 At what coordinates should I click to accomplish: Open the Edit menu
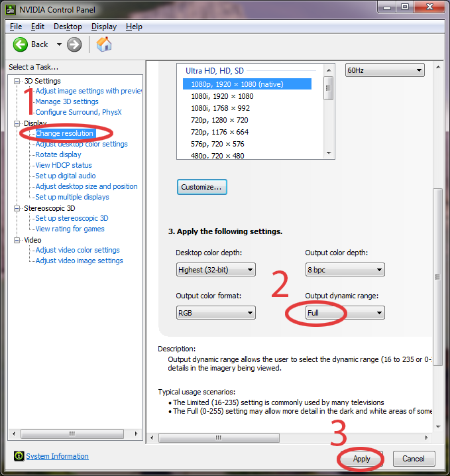click(38, 27)
